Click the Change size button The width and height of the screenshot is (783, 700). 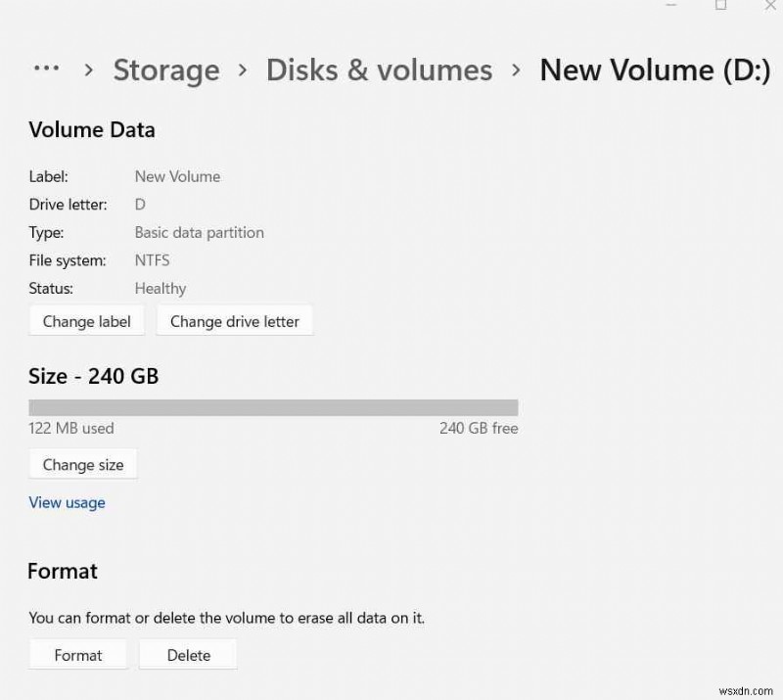pos(82,464)
